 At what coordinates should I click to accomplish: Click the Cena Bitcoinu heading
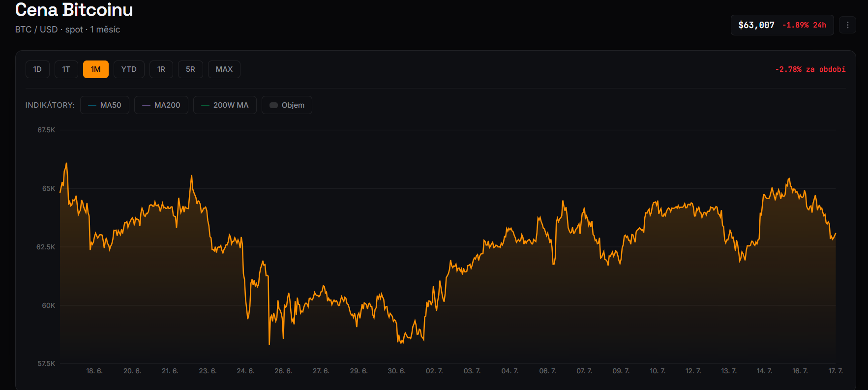pyautogui.click(x=74, y=9)
